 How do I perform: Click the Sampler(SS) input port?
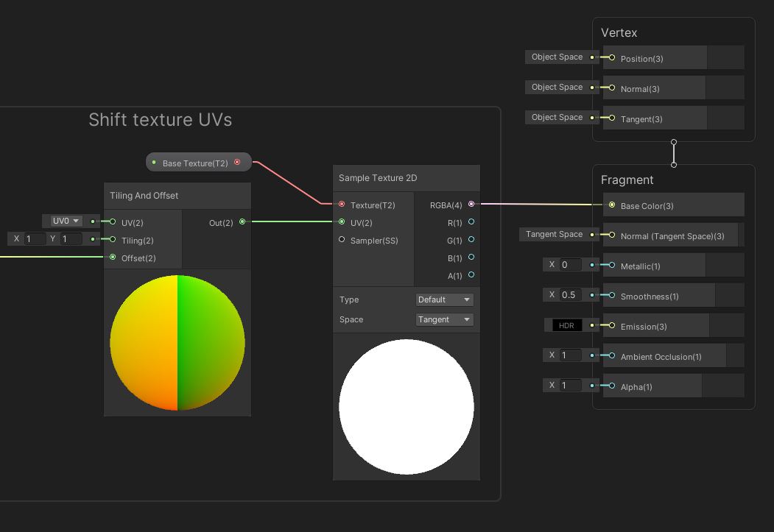click(342, 240)
